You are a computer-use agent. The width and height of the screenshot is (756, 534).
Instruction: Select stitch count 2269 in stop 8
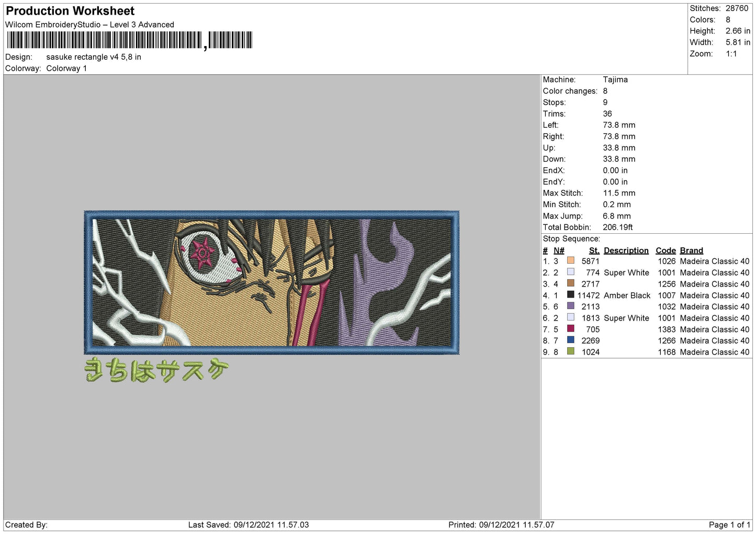(x=591, y=341)
